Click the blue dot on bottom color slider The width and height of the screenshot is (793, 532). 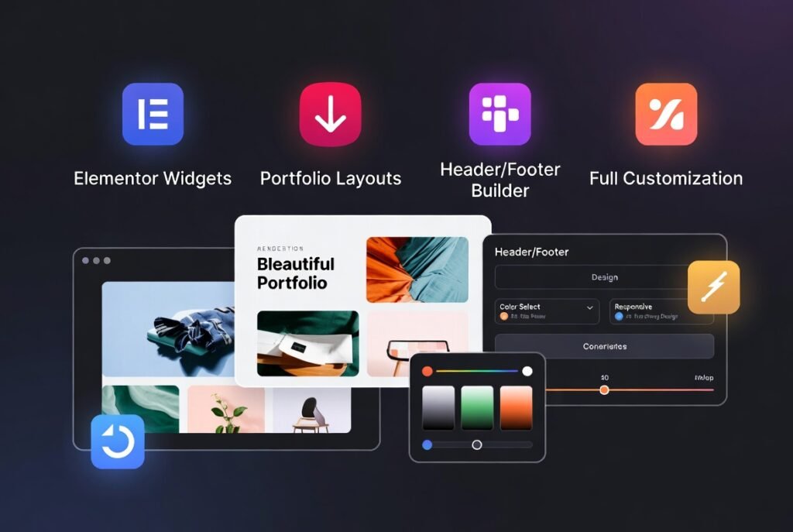click(x=427, y=444)
